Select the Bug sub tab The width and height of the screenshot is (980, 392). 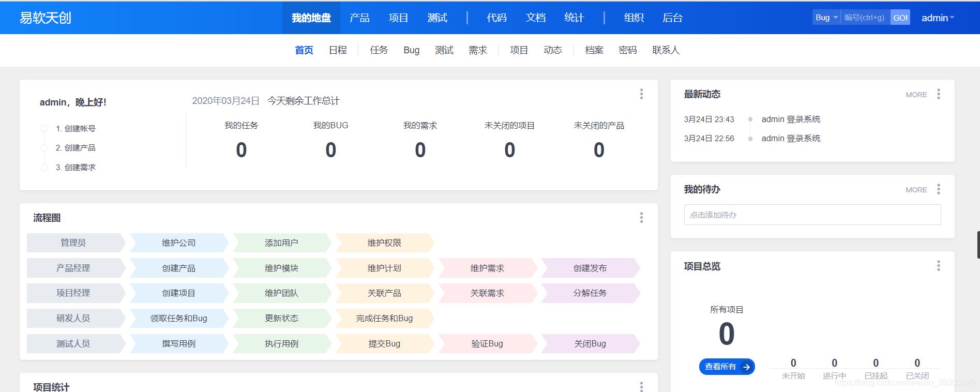pos(412,50)
